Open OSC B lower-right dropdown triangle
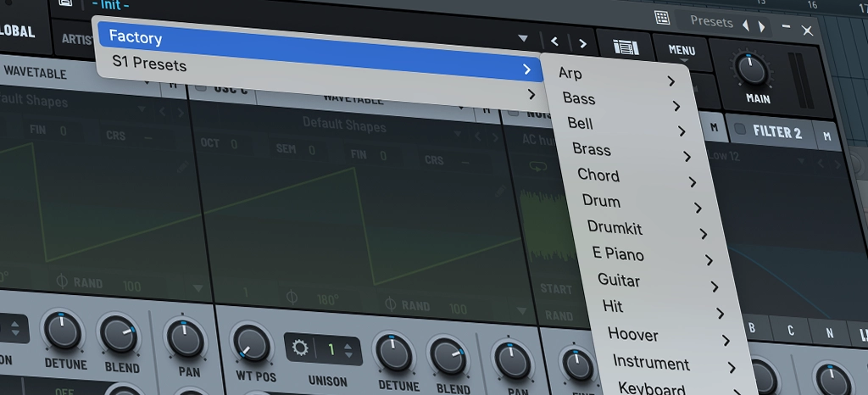 (x=198, y=288)
